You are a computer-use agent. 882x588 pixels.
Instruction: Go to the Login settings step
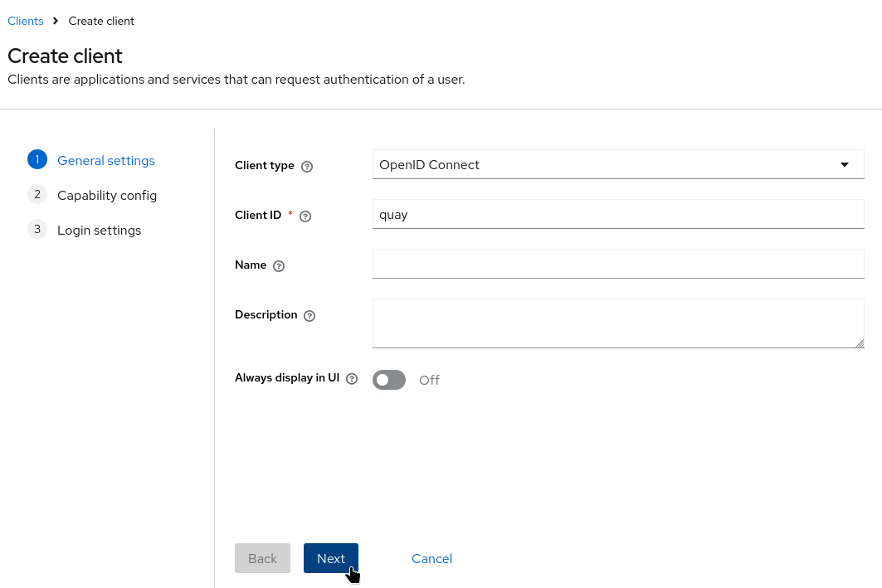point(99,231)
